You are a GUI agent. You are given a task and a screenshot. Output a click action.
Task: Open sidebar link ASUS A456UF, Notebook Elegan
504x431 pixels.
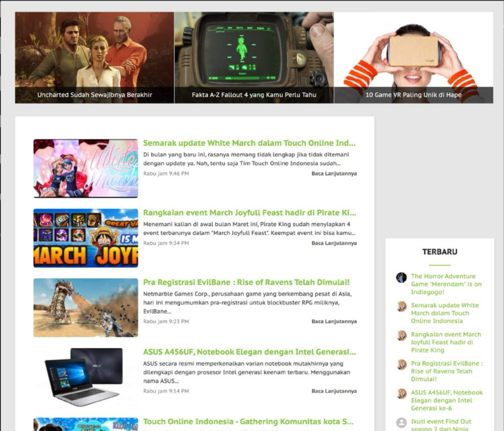tap(447, 400)
